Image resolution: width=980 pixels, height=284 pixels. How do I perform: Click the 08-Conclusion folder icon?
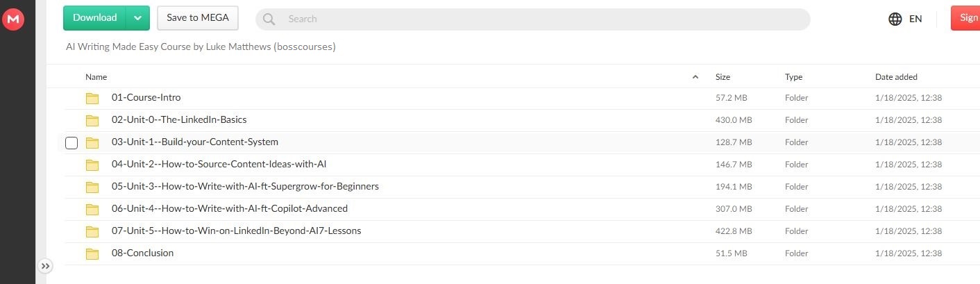92,254
